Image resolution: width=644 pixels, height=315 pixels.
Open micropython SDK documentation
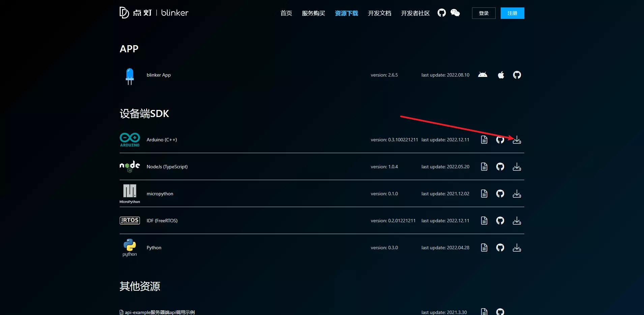tap(484, 194)
